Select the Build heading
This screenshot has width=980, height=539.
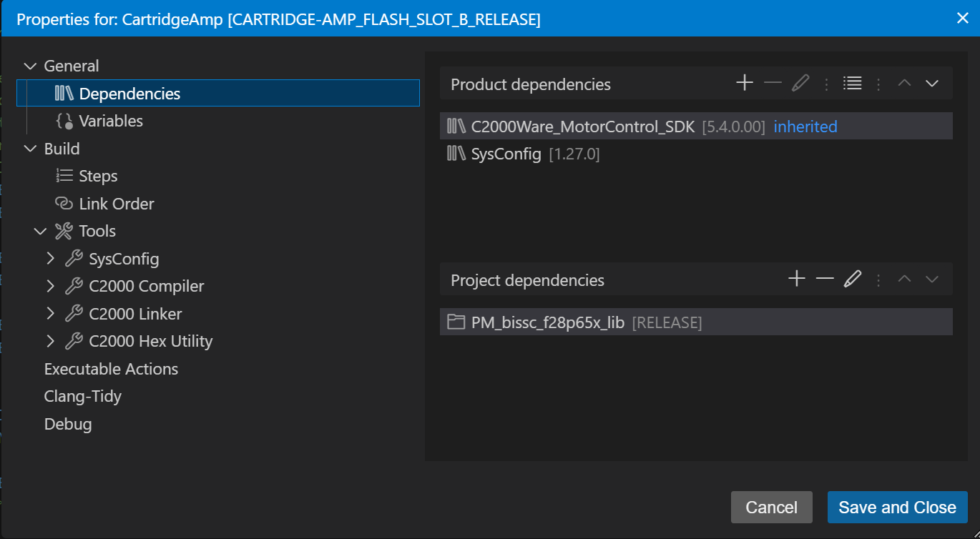click(62, 149)
